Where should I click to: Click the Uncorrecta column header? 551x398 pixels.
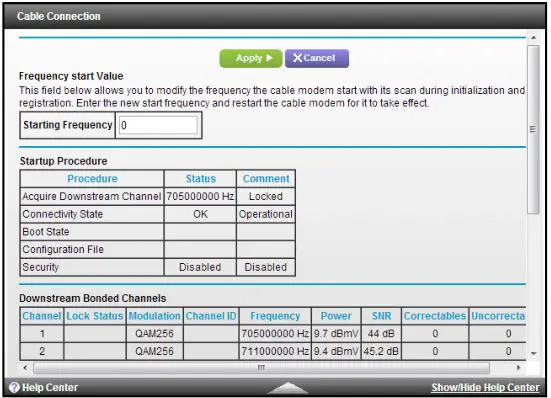[498, 316]
